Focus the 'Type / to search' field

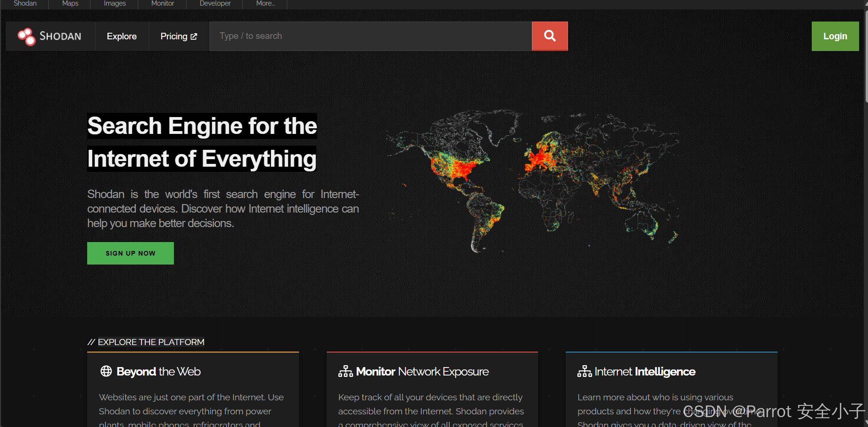[371, 36]
